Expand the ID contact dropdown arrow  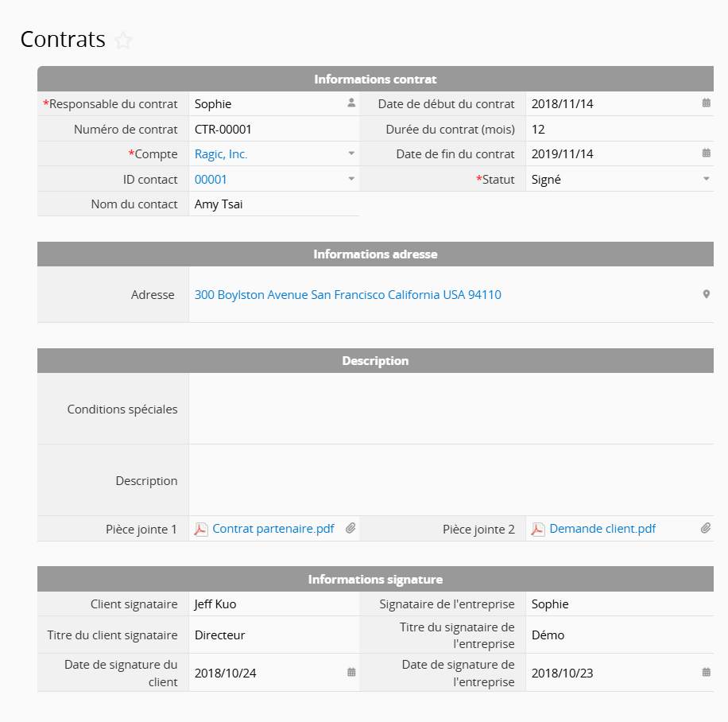point(351,180)
